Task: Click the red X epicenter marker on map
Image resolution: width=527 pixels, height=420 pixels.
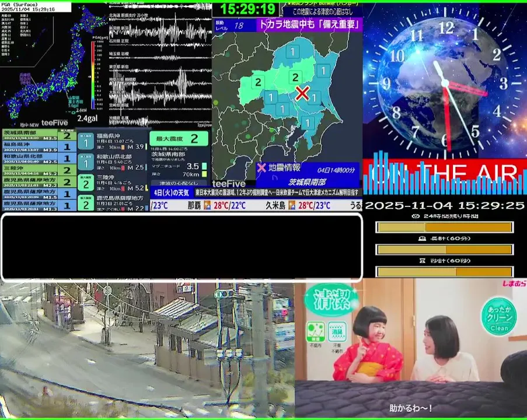Action: [x=302, y=93]
